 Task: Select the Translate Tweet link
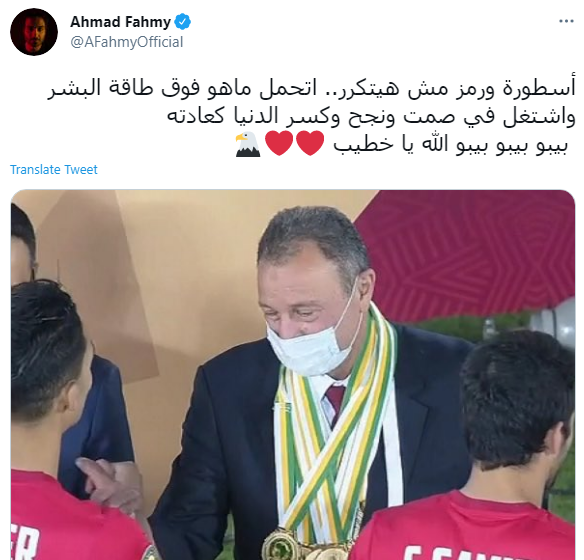[x=54, y=170]
